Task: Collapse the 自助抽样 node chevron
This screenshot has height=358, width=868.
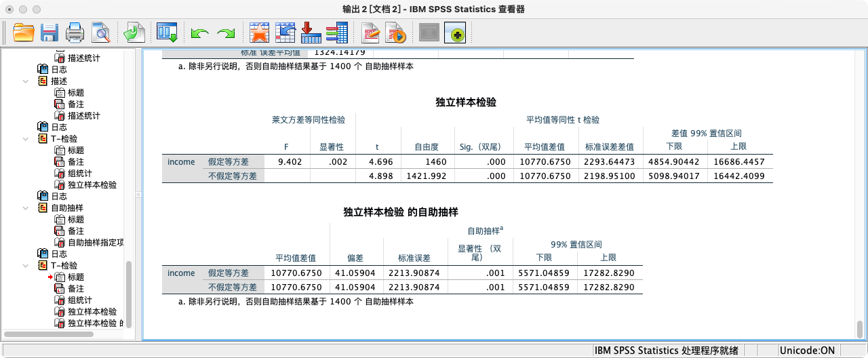Action: (x=26, y=207)
